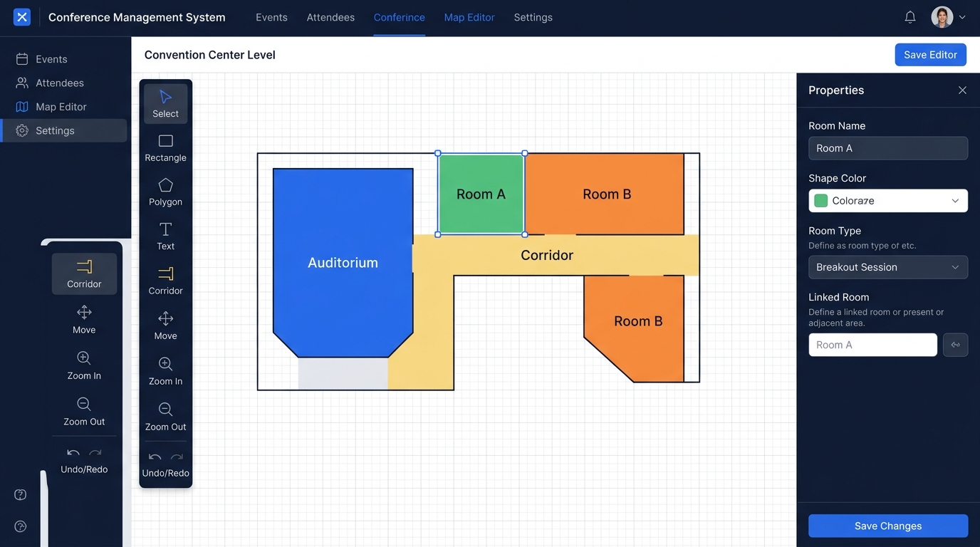980x547 pixels.
Task: Click the app logo beside Conference Management System
Action: coord(22,17)
